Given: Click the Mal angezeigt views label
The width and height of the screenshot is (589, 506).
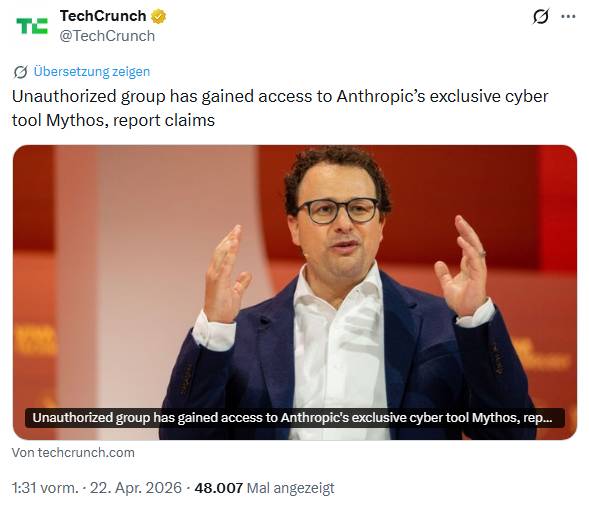Looking at the screenshot, I should [x=290, y=488].
